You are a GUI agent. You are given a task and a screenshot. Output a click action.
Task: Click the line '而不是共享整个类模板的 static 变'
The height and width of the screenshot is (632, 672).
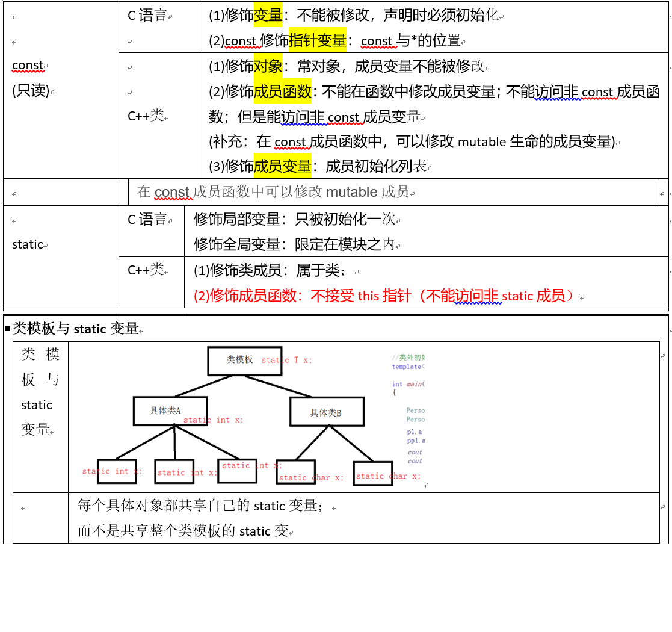point(183,531)
